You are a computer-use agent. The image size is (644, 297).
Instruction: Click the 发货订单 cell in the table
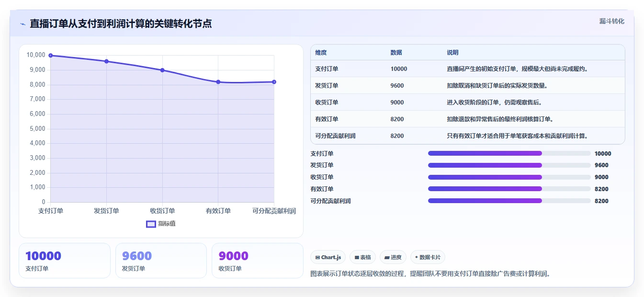[x=327, y=86]
